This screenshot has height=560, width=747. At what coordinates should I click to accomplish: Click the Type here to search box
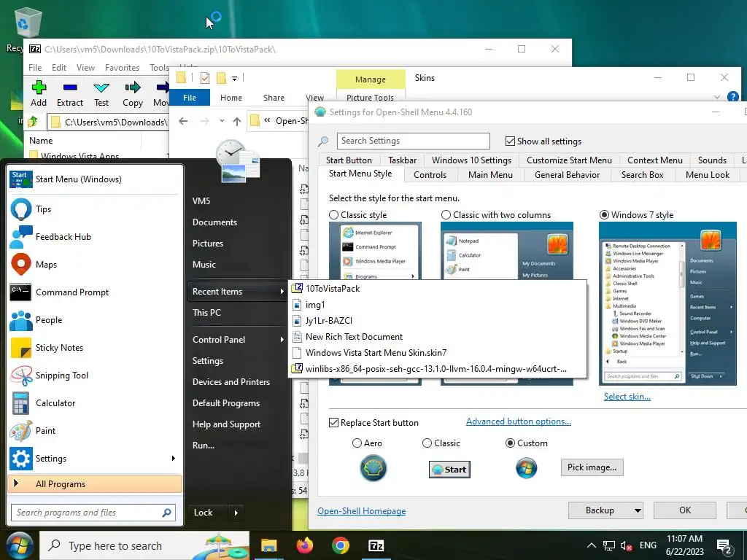click(x=145, y=545)
